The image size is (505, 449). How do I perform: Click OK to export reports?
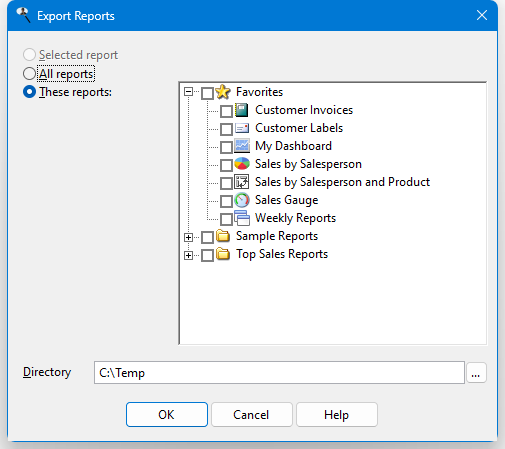167,414
